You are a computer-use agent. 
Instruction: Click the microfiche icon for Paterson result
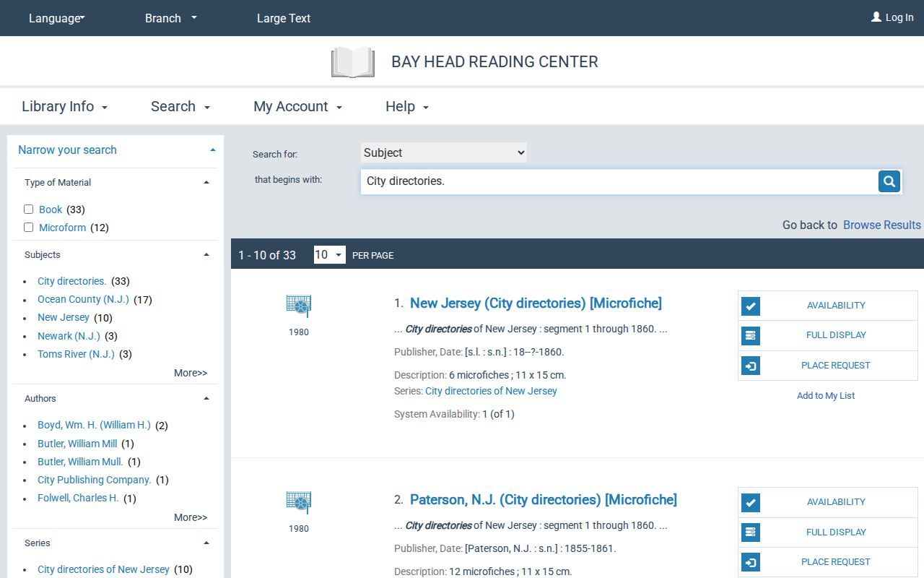click(299, 502)
